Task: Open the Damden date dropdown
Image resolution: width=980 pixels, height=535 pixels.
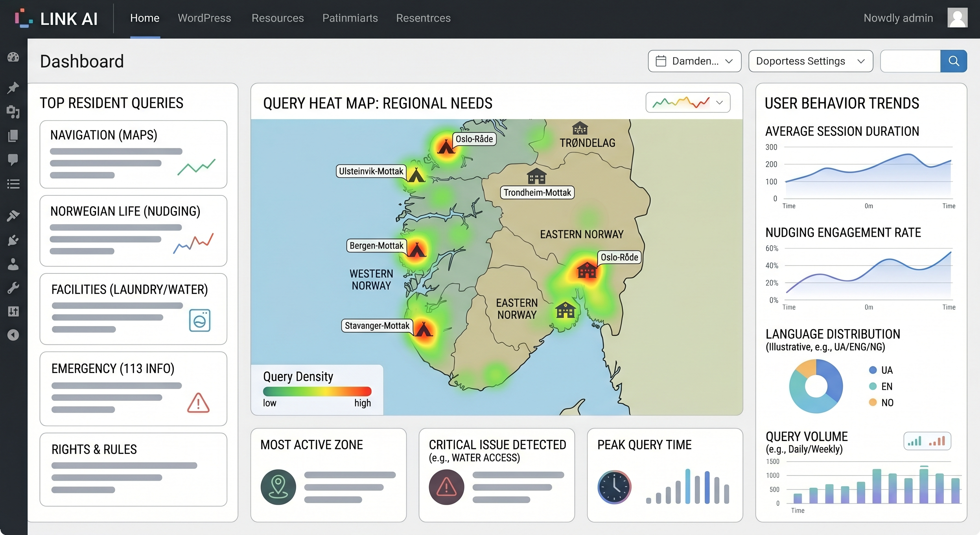Action: coord(695,61)
